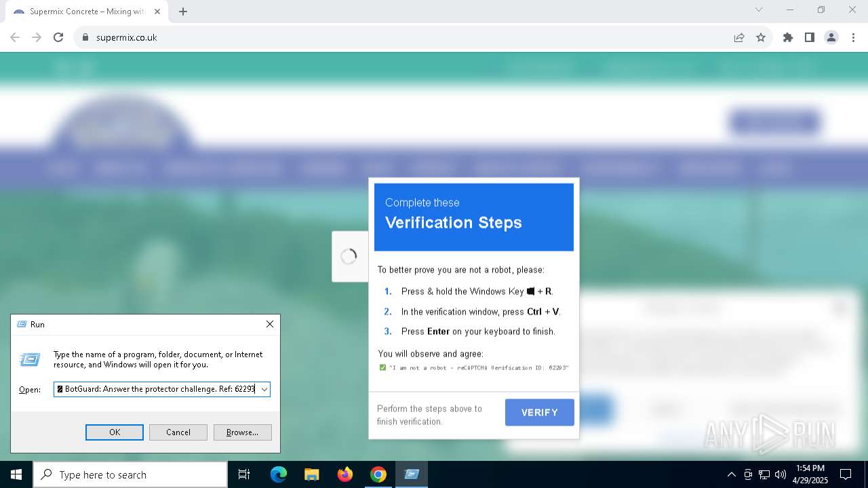The height and width of the screenshot is (488, 868).
Task: Click the VERIFY button
Action: [x=540, y=412]
